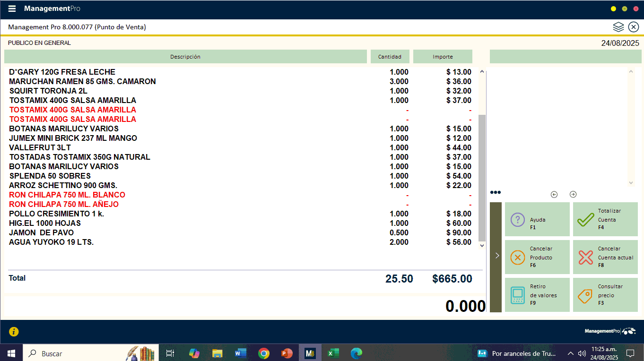Click the yellow window control dot
This screenshot has width=644, height=361.
613,9
